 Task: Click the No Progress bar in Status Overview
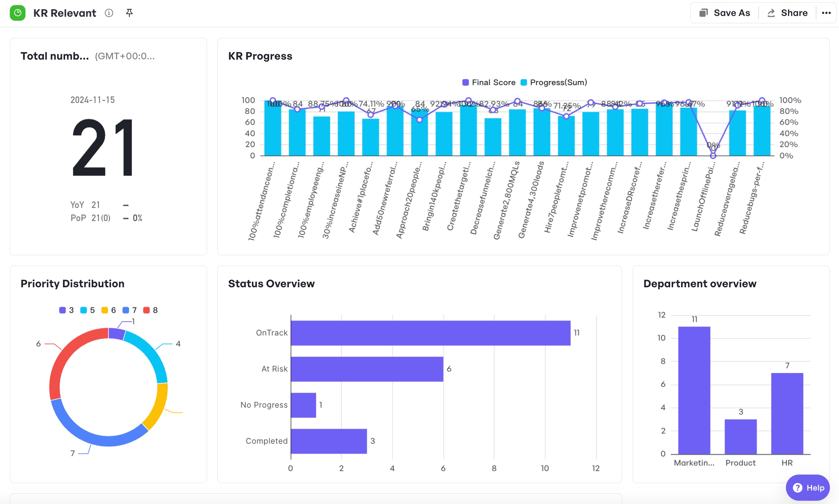(303, 405)
